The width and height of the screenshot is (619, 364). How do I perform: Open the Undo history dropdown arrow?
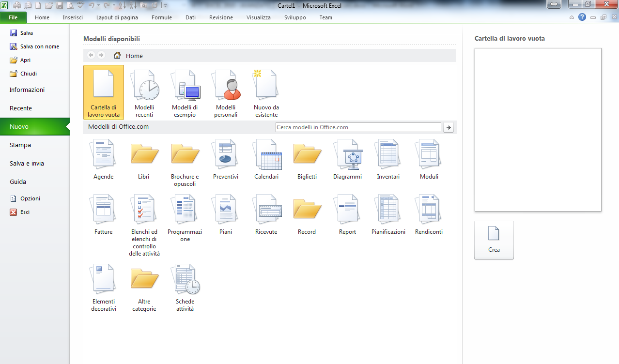click(98, 5)
